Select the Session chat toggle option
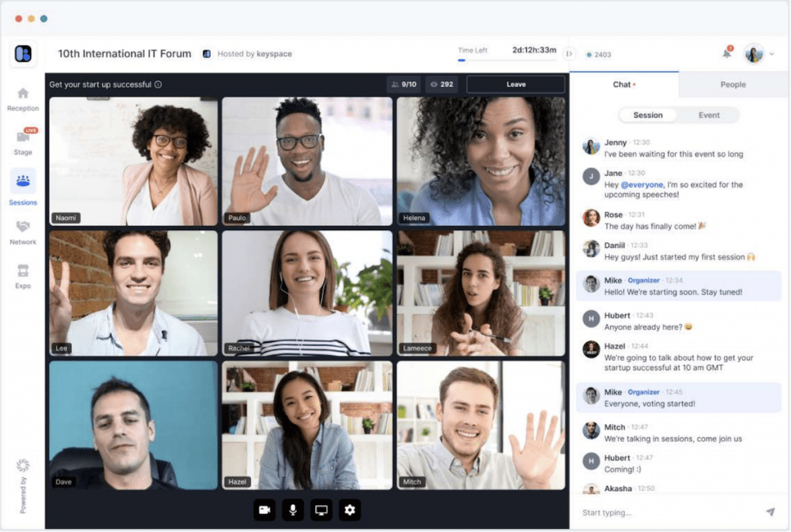This screenshot has width=791, height=532. (x=648, y=115)
